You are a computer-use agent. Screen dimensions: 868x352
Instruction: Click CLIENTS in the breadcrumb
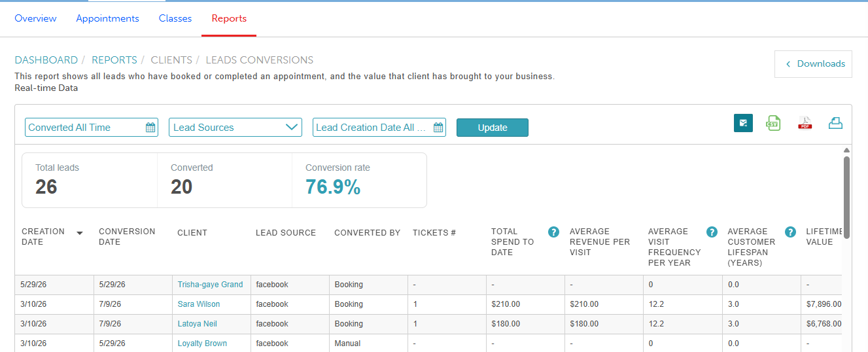pos(171,60)
